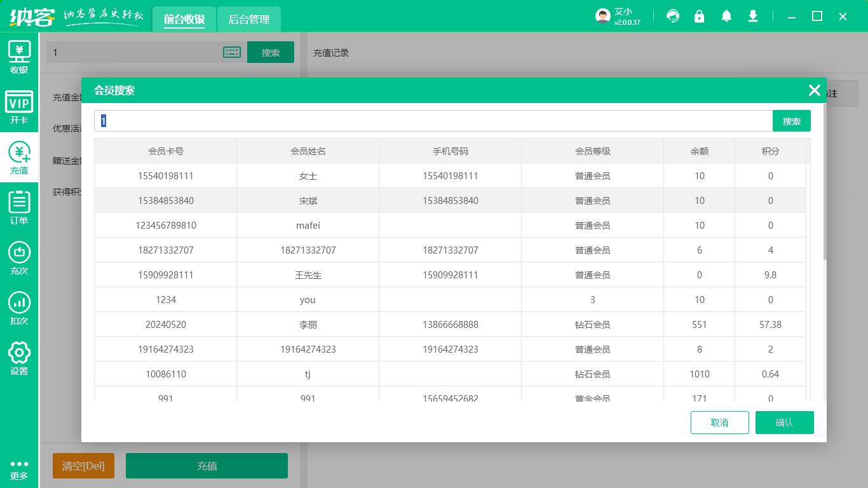Viewport: 868px width, 488px height.
Task: Click the customer service headset icon
Action: 673,17
